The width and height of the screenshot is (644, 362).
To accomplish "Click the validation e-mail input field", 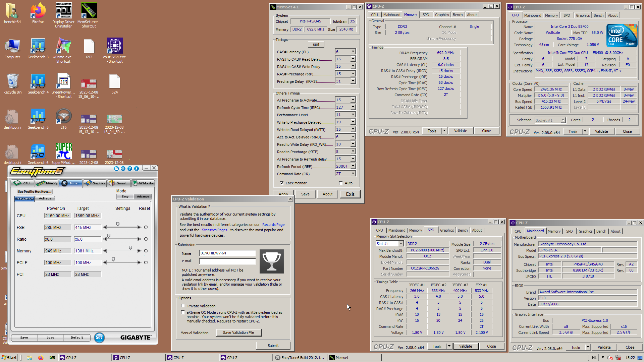I will pyautogui.click(x=227, y=261).
